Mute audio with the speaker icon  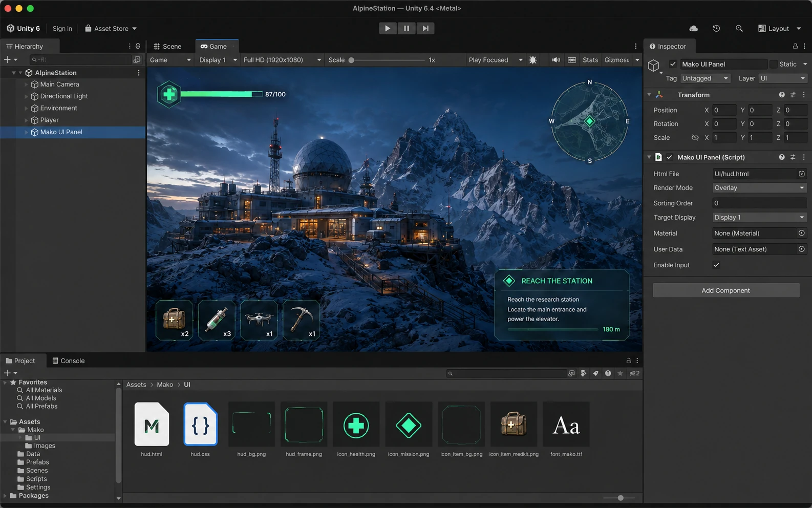coord(556,60)
